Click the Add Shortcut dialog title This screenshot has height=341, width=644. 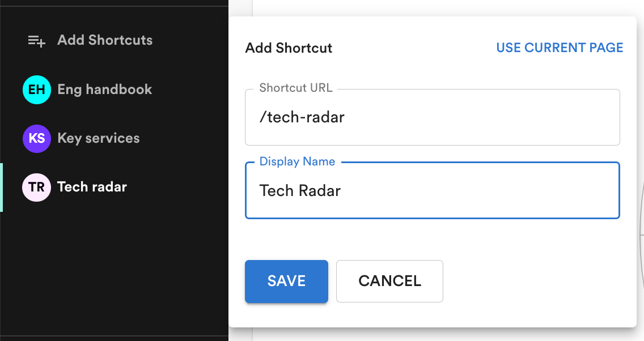tap(289, 48)
